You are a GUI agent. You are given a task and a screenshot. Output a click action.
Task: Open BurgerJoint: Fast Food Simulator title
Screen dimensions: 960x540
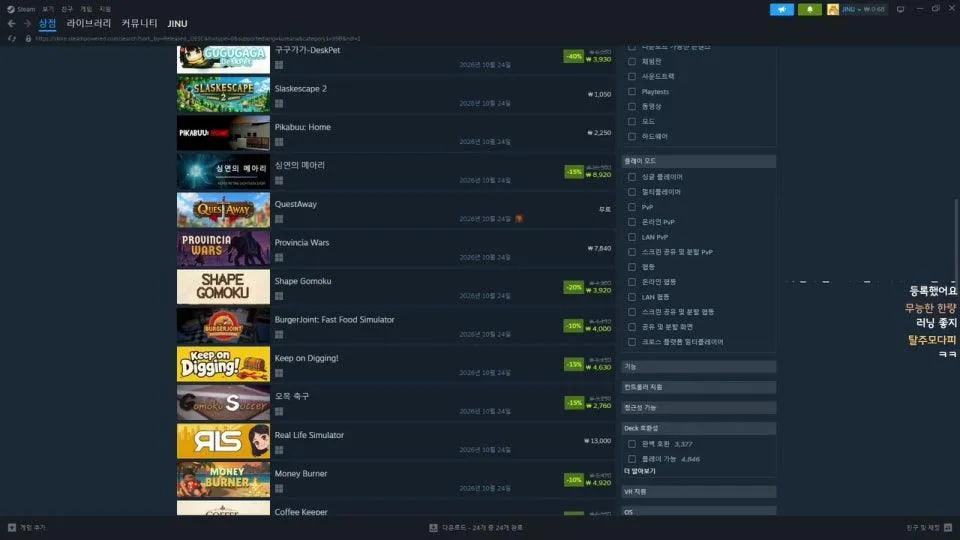334,320
